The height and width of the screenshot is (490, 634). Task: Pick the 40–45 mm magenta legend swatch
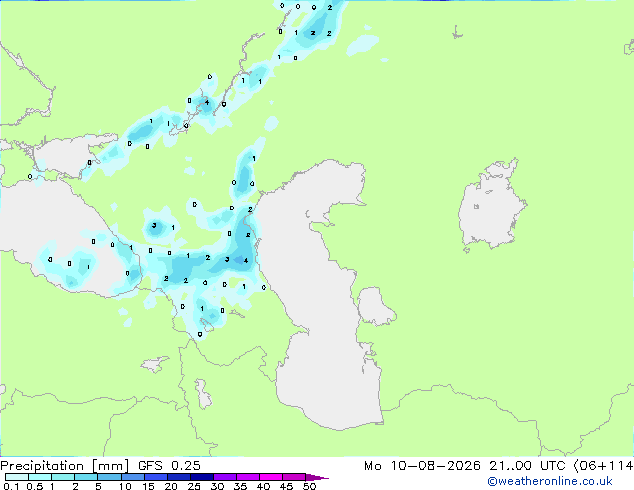(x=271, y=477)
